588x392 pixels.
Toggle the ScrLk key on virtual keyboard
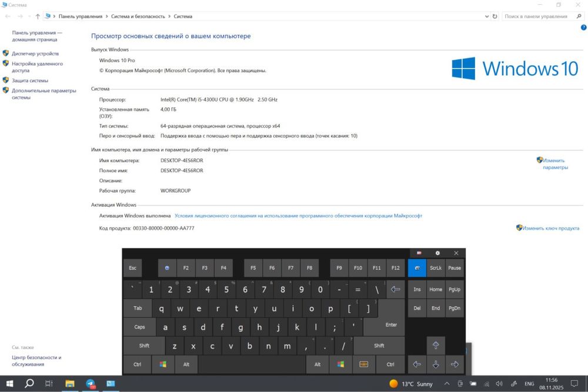(x=435, y=268)
